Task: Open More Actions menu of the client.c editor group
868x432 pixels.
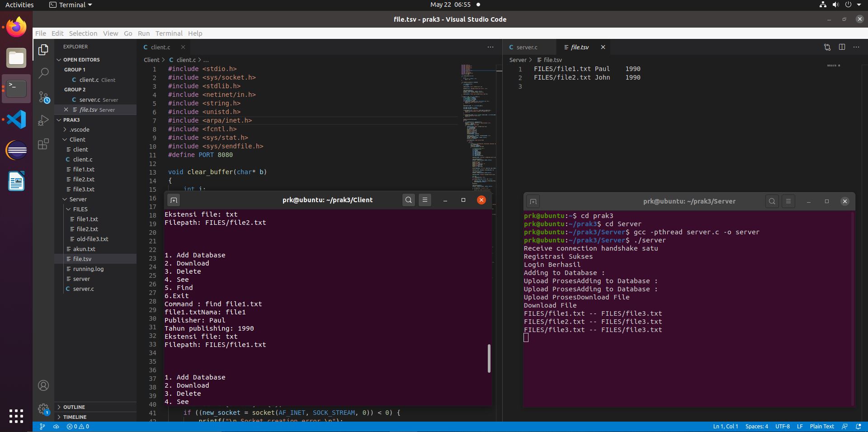Action: (491, 47)
